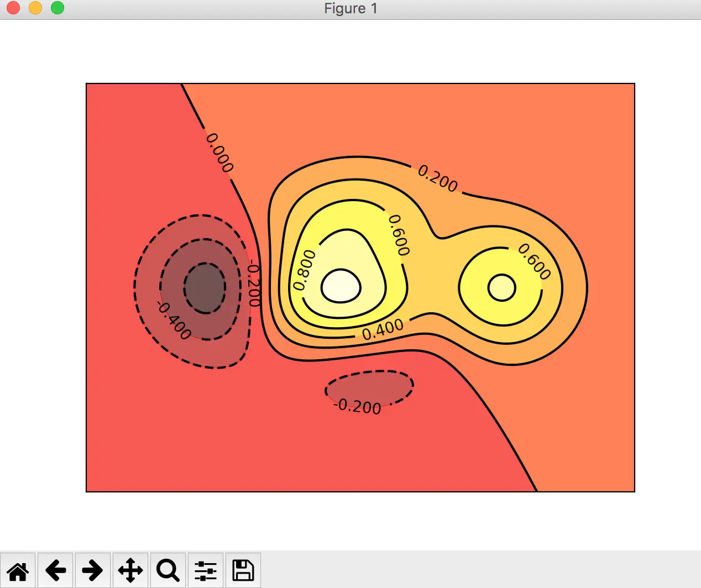This screenshot has height=588, width=701.
Task: Click the 0.000 contour label
Action: pos(219,153)
